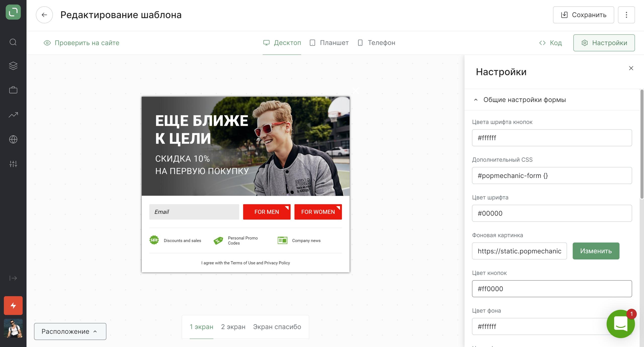644x347 pixels.
Task: Toggle the Настройки panel button
Action: [x=604, y=43]
